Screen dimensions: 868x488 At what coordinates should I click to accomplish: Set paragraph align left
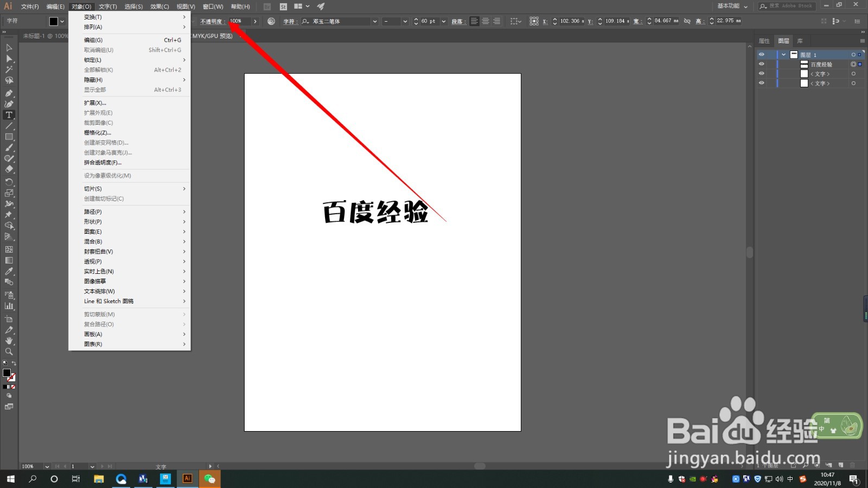[474, 21]
